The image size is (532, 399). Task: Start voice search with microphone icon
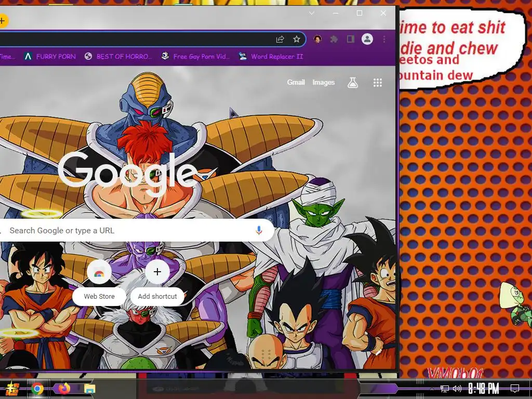point(259,230)
